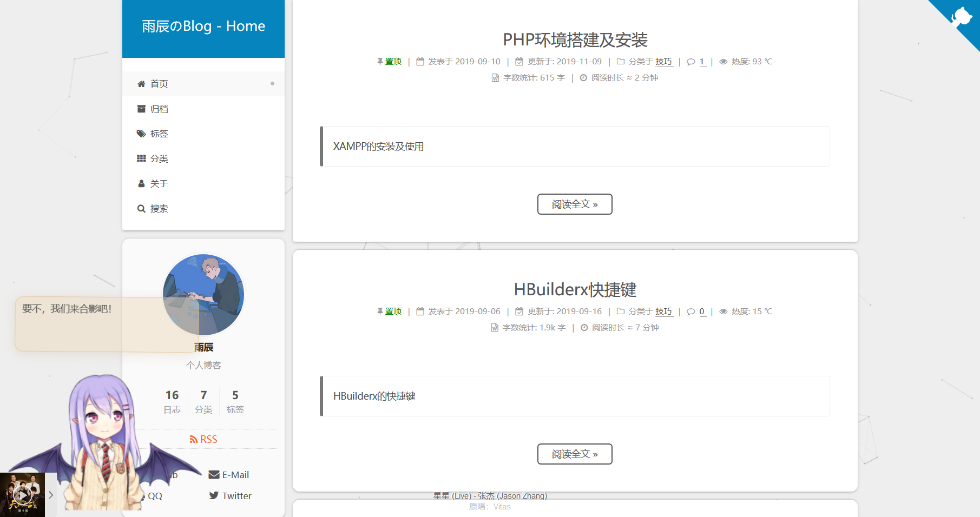Open the Twitter profile link
This screenshot has height=517, width=980.
click(231, 496)
